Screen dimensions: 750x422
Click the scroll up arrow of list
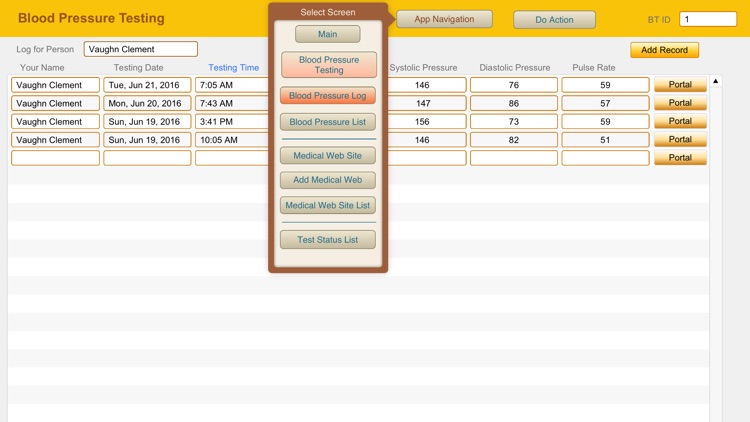click(716, 81)
